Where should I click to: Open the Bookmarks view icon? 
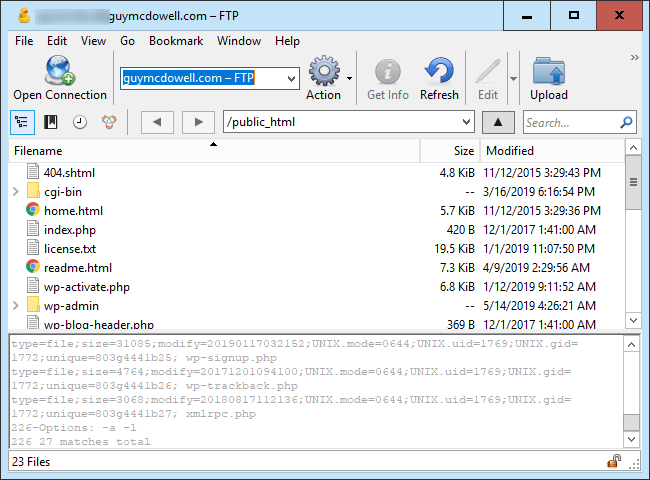tap(51, 122)
